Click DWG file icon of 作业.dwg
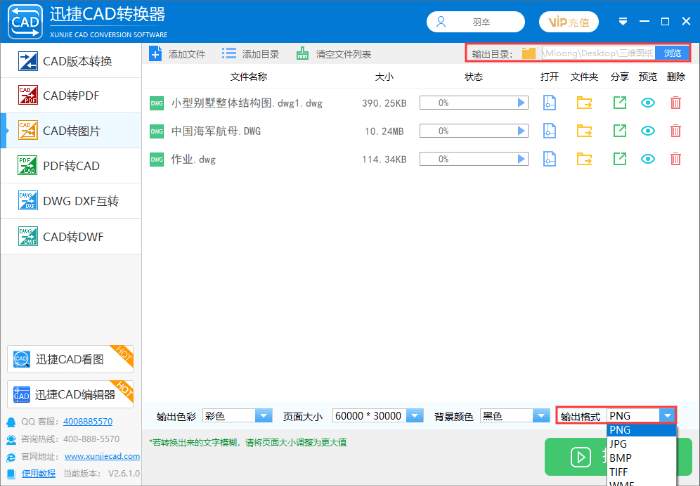The image size is (700, 486). pos(157,159)
